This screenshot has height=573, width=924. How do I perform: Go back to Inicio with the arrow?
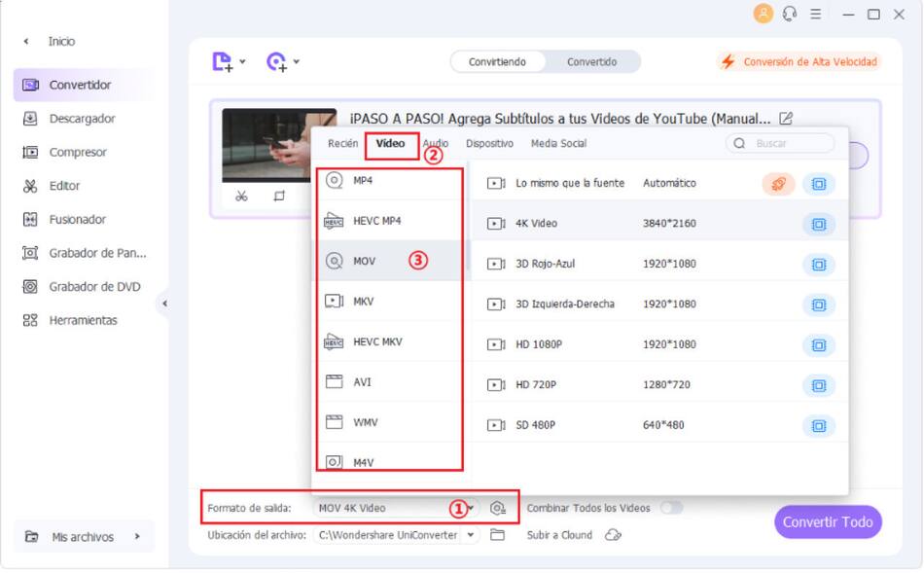pos(26,41)
